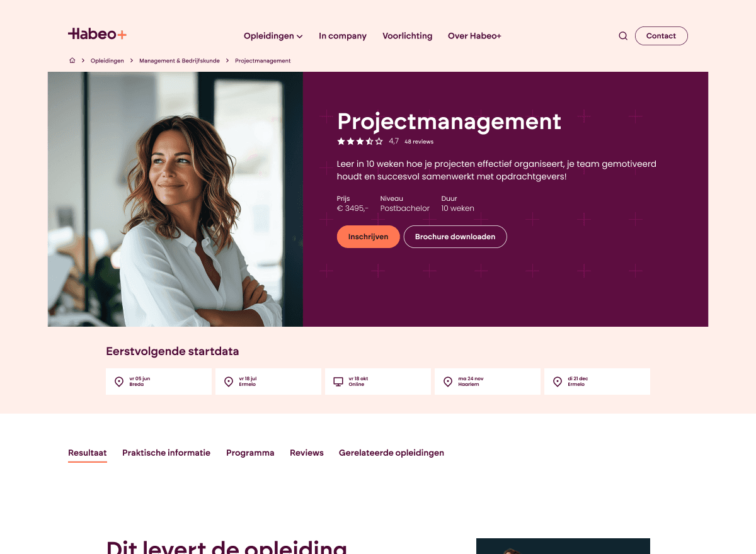This screenshot has height=554, width=756.
Task: Switch to the Praktische informatie tab
Action: [166, 453]
